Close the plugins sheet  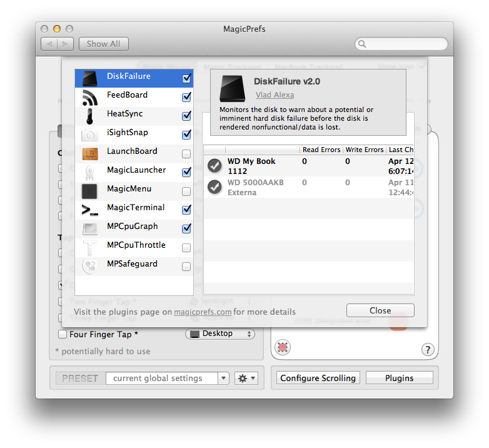coord(380,311)
